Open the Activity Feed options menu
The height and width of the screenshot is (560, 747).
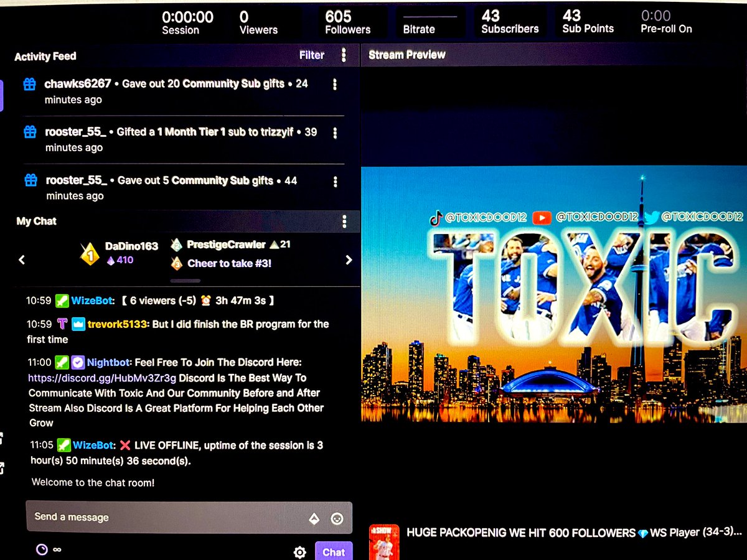point(344,55)
